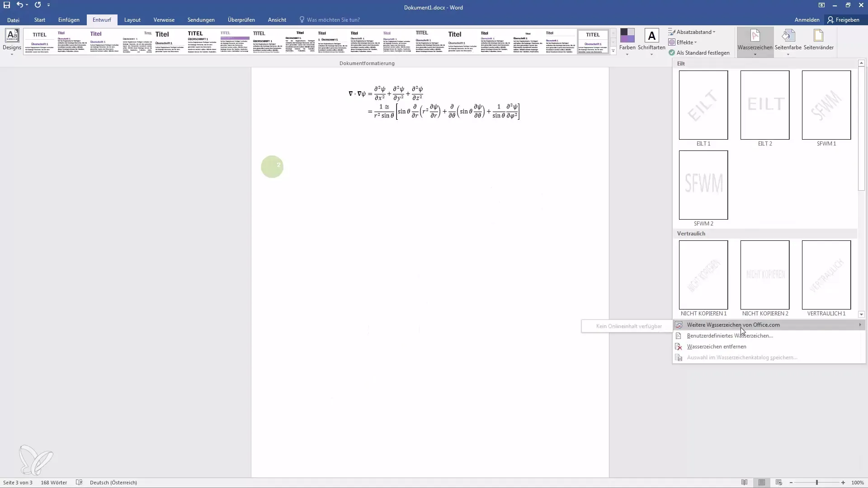Click the zoom-in plus on the zoom slider

(843, 483)
